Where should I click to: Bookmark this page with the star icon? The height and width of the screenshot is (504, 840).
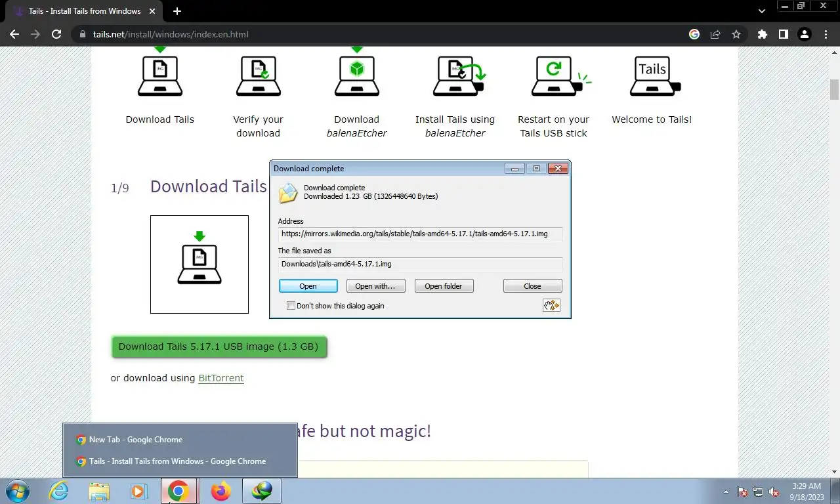coord(736,34)
